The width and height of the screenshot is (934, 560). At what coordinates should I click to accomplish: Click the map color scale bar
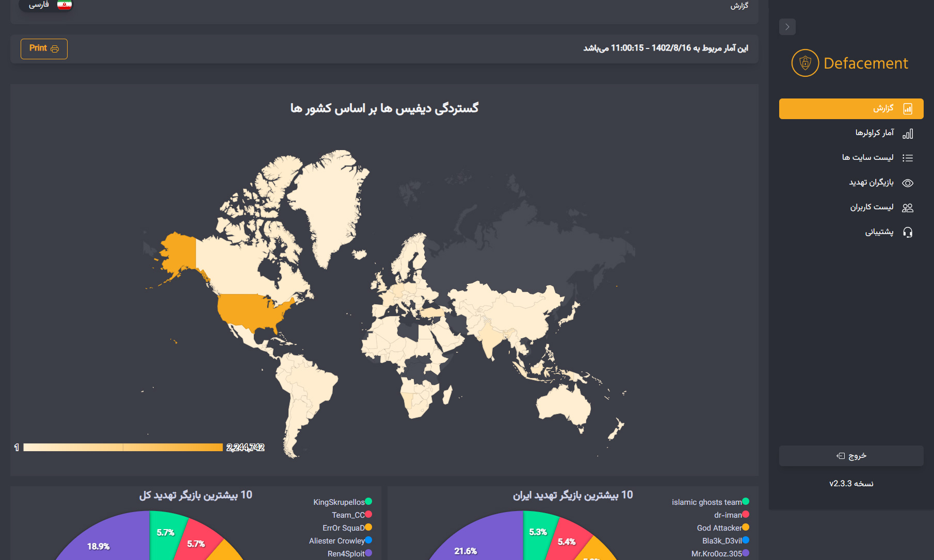[123, 447]
